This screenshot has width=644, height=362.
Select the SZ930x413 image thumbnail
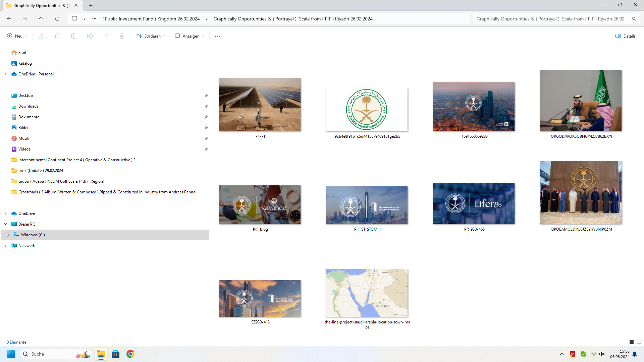[260, 299]
